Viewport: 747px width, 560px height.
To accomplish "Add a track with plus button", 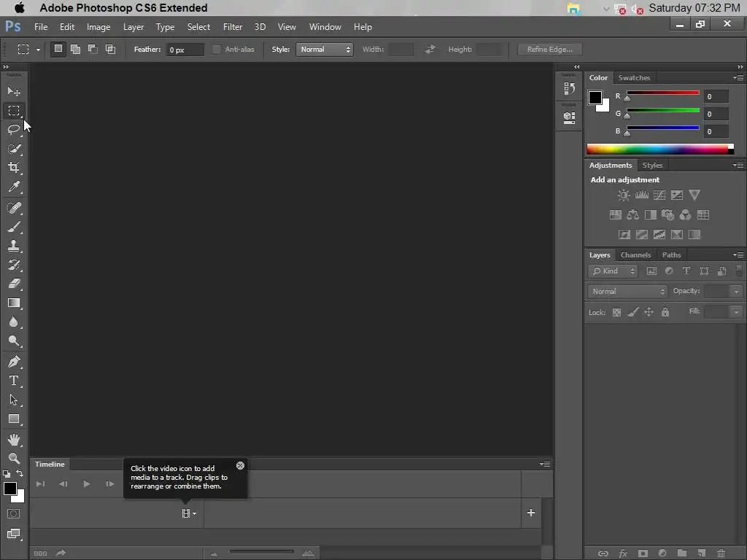I will 531,513.
